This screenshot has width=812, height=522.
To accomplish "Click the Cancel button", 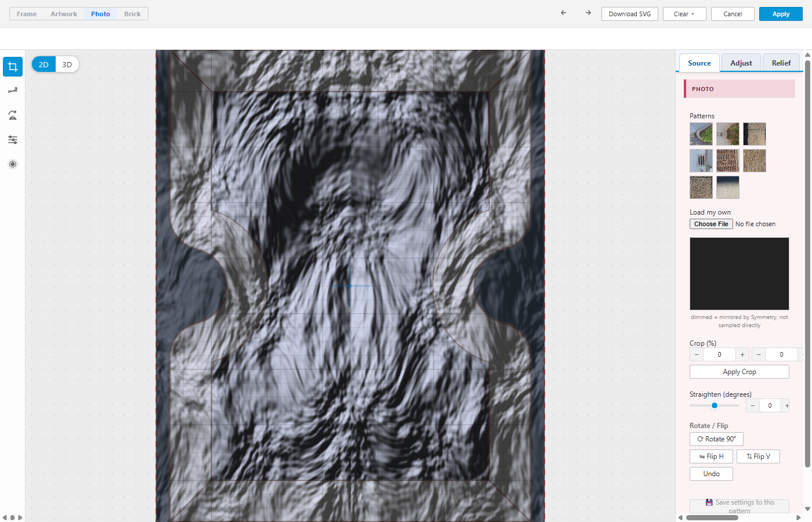I will 733,14.
